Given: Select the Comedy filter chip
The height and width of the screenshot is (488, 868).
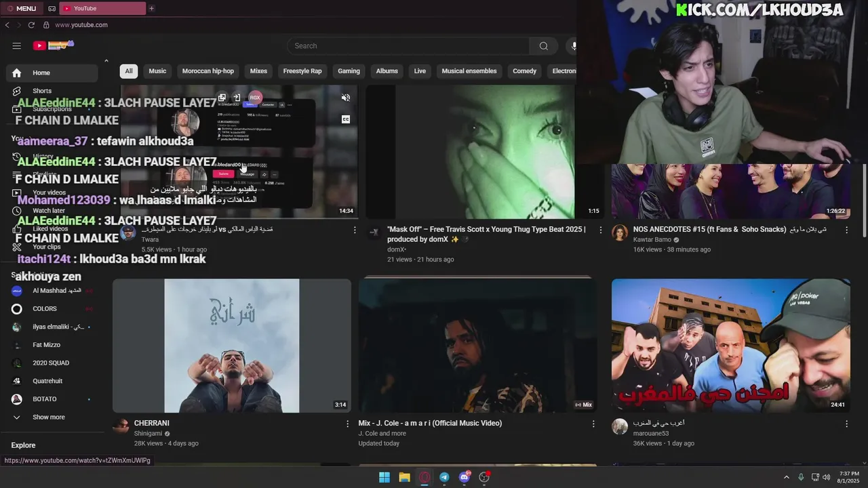Looking at the screenshot, I should [524, 71].
